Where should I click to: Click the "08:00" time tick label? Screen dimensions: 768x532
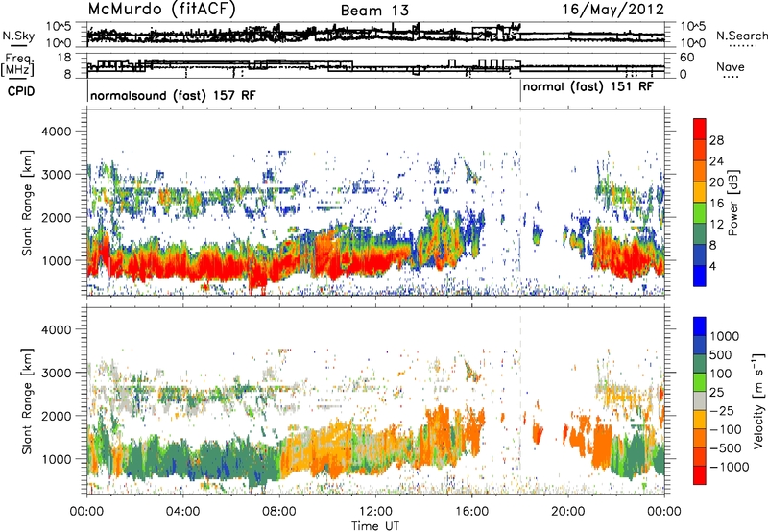[279, 512]
